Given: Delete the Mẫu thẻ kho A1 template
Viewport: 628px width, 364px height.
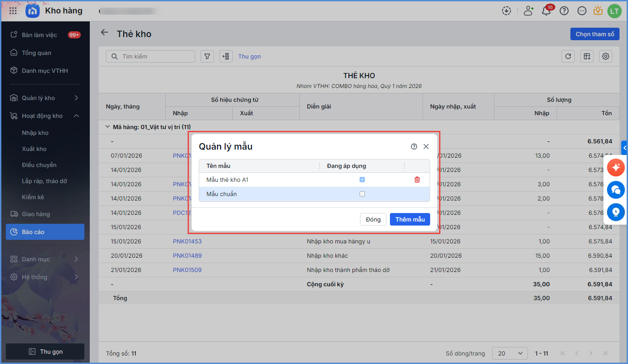Looking at the screenshot, I should pos(417,180).
